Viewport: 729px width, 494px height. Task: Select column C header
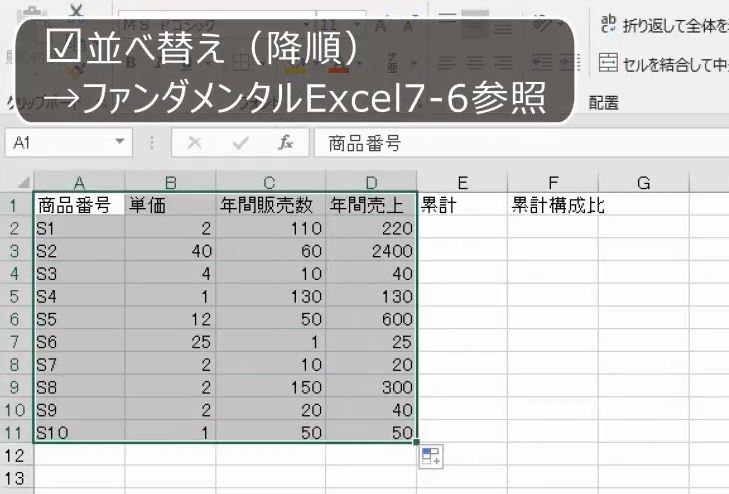pos(270,182)
